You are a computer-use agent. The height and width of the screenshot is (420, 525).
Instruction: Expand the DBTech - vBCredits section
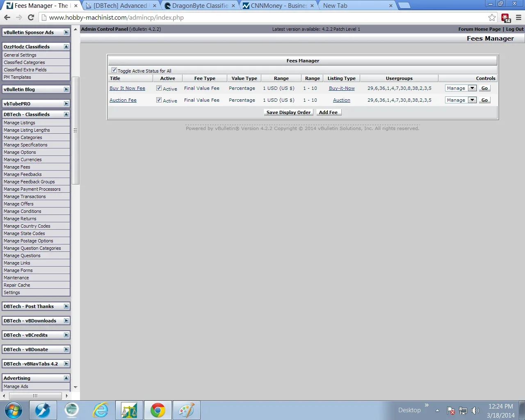tap(66, 335)
